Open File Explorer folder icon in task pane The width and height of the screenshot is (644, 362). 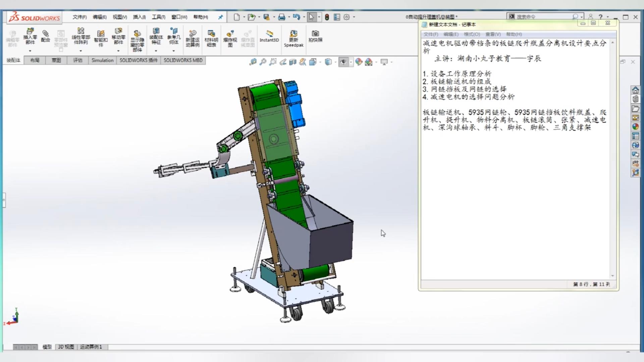(635, 109)
